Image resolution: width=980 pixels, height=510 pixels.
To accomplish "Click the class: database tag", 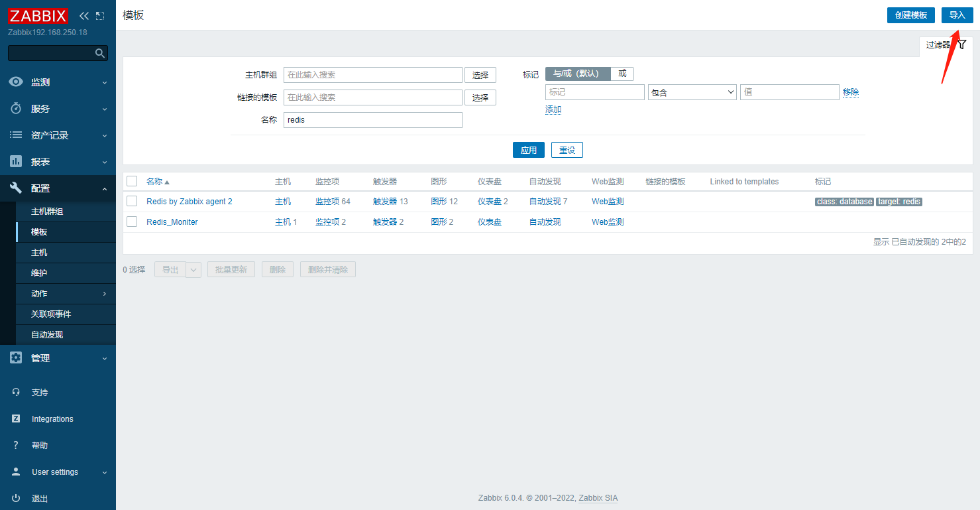I will pos(844,202).
